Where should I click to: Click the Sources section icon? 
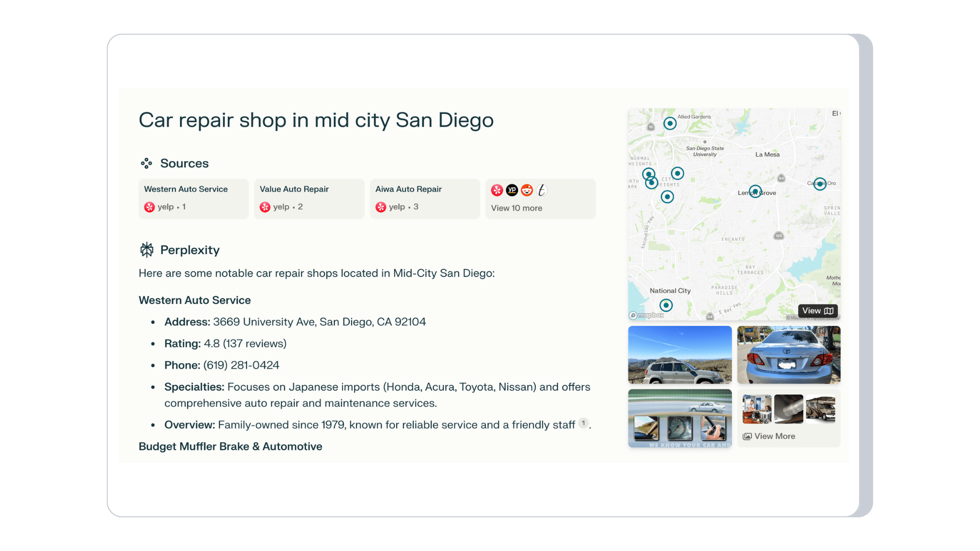click(x=146, y=163)
